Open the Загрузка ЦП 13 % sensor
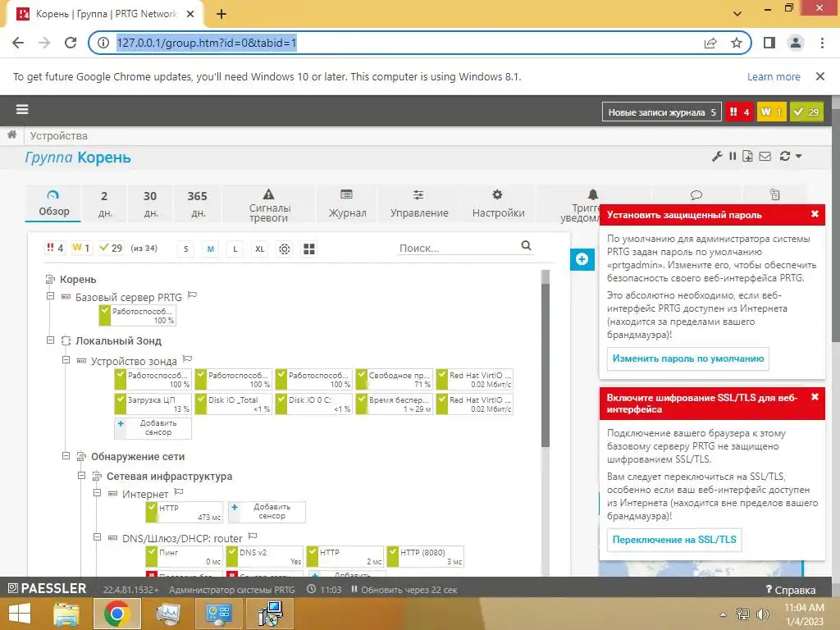Viewport: 840px width, 630px height. [153, 404]
